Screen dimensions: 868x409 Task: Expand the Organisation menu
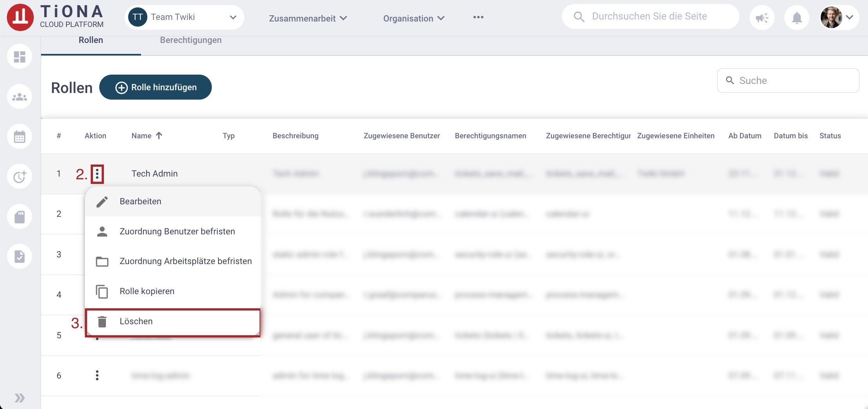[x=414, y=18]
